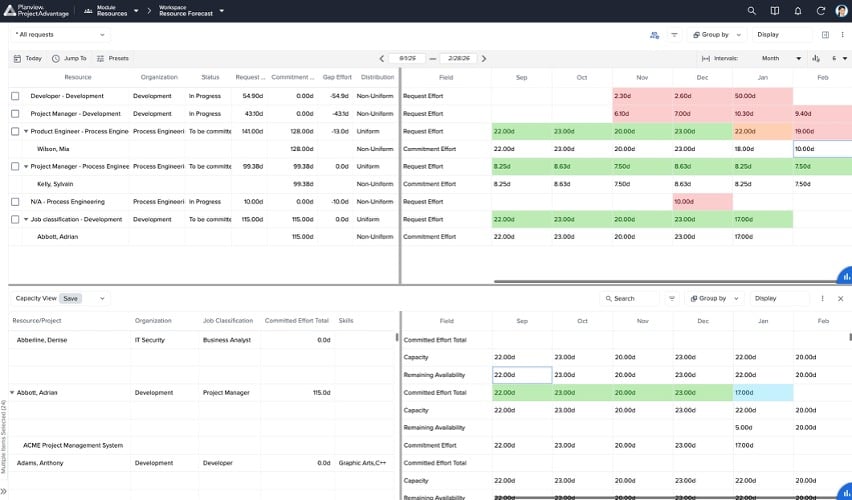Click the Committed Effort Total column header
The image size is (852, 500).
(297, 321)
